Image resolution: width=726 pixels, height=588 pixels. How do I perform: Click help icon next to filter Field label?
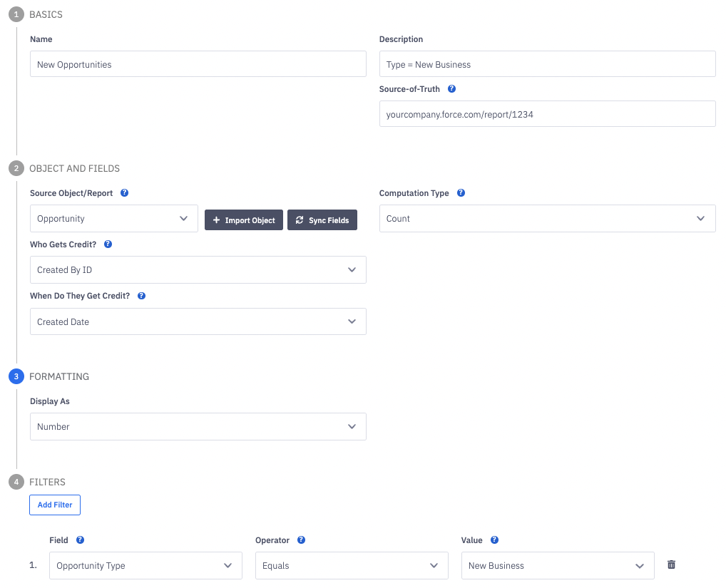pyautogui.click(x=80, y=540)
